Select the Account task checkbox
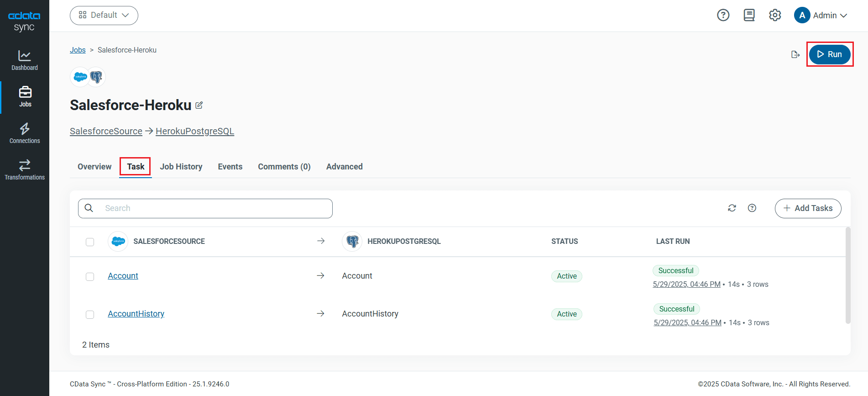Viewport: 868px width, 396px height. [x=90, y=277]
